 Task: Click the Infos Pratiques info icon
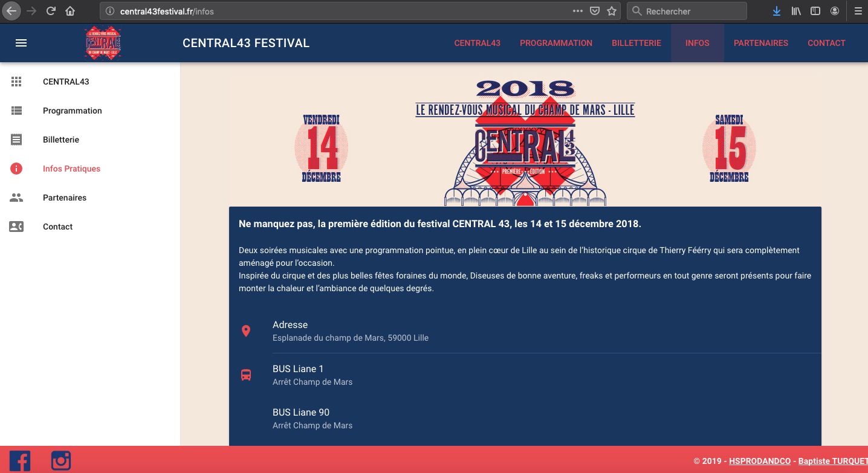pyautogui.click(x=16, y=169)
